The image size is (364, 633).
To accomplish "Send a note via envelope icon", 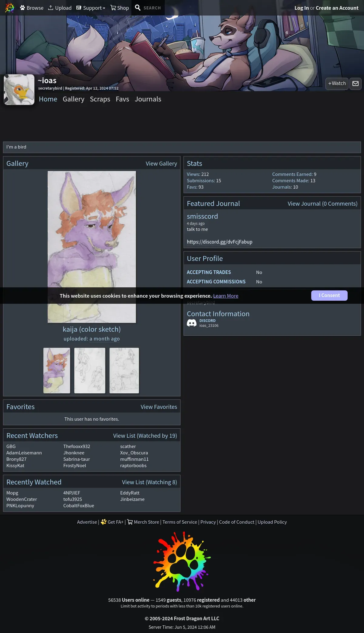I will click(x=356, y=84).
